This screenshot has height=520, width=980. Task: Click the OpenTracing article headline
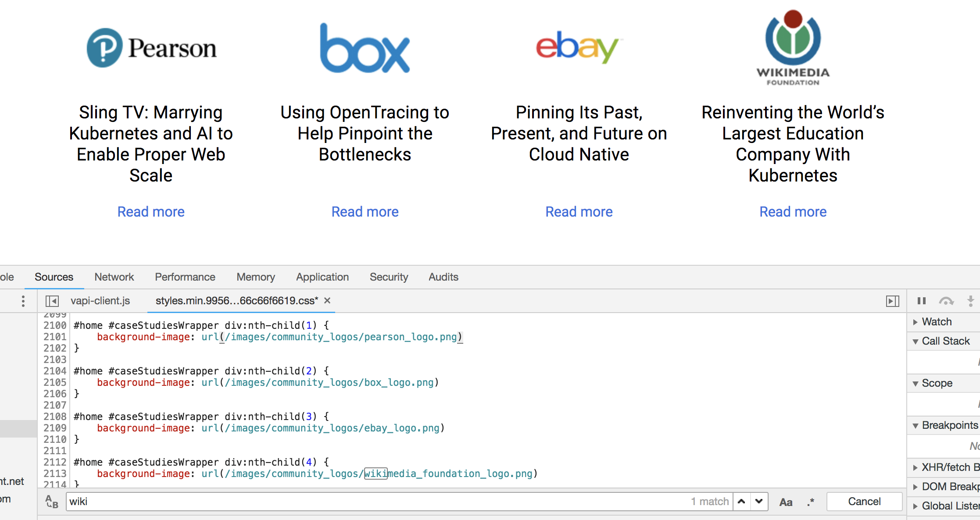365,133
